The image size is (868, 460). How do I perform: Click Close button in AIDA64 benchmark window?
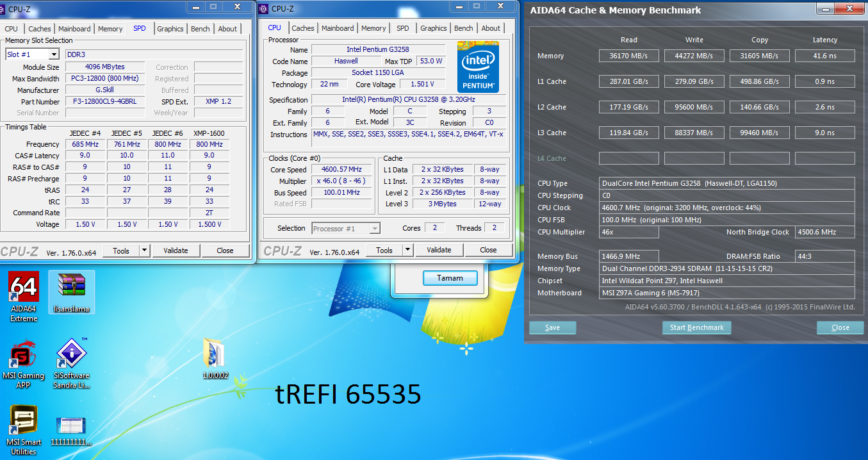(840, 327)
